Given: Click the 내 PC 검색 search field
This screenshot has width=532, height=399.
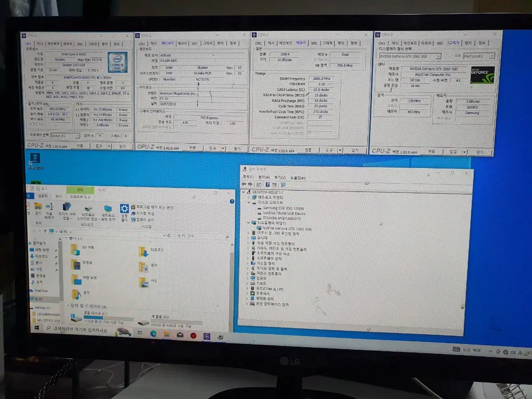Looking at the screenshot, I should 202,236.
